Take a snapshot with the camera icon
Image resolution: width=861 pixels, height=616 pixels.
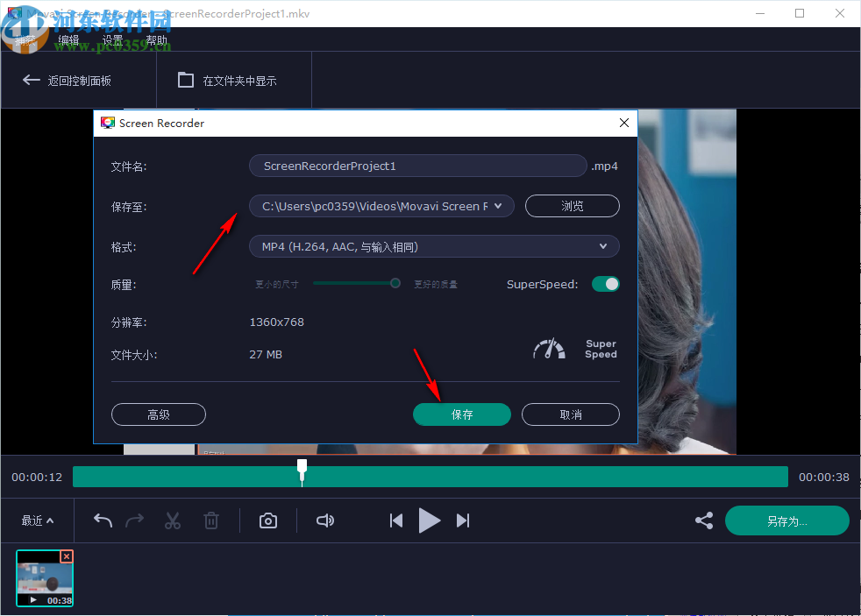(x=267, y=520)
